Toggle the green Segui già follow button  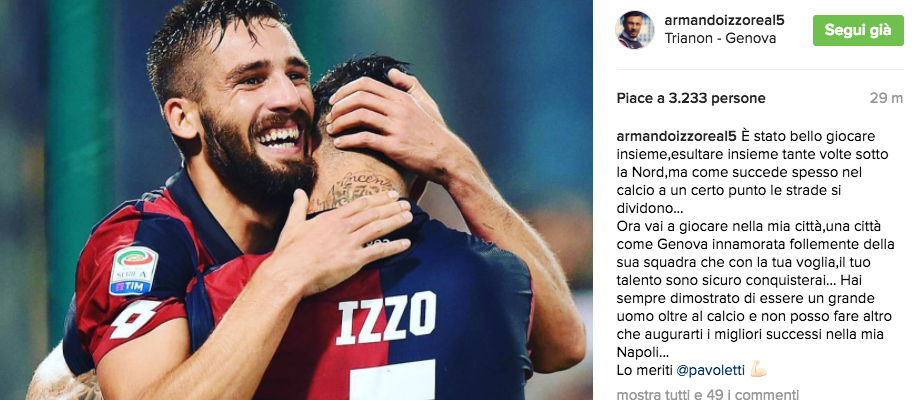(x=858, y=30)
